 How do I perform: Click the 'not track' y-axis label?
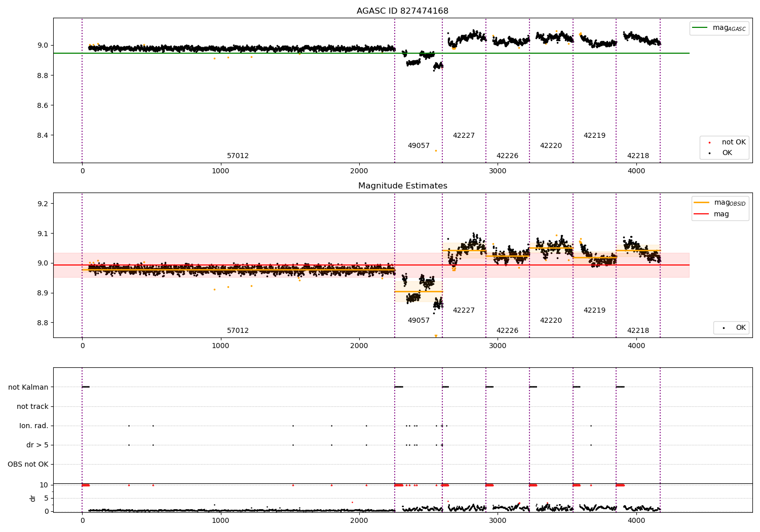pos(32,407)
